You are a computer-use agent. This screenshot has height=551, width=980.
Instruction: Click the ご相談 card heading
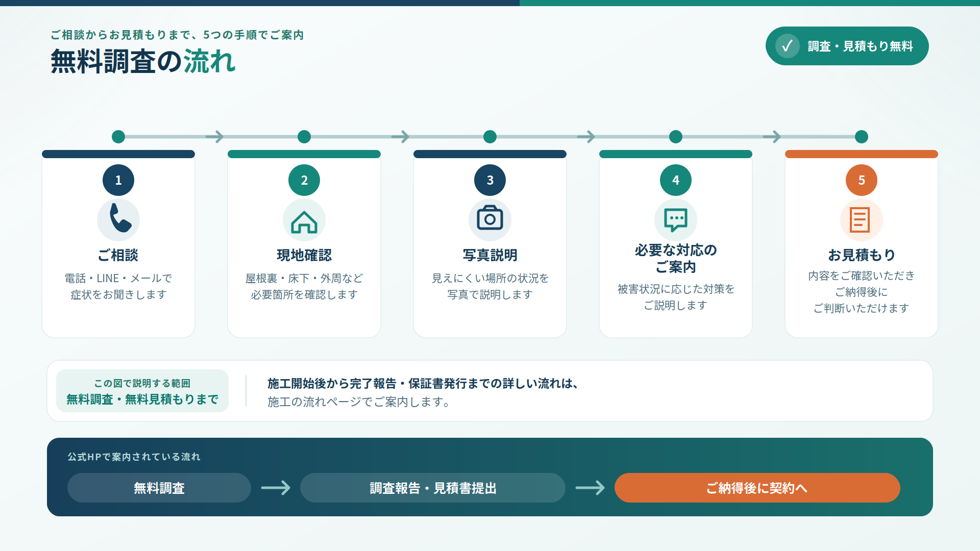point(118,255)
